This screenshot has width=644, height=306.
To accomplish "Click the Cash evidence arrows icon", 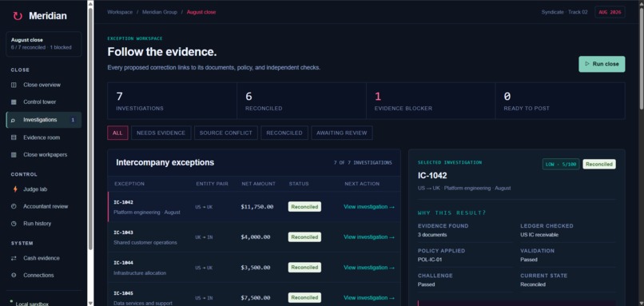I will coord(14,258).
